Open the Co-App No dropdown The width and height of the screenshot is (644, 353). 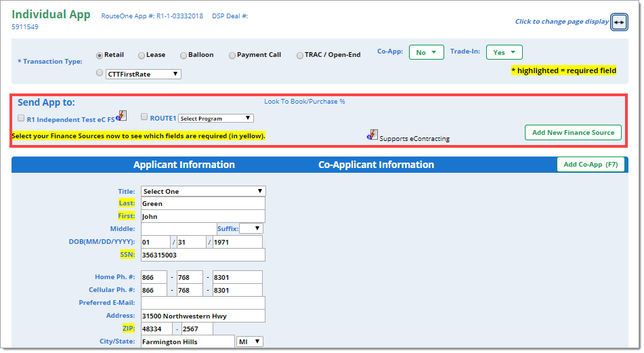(426, 52)
